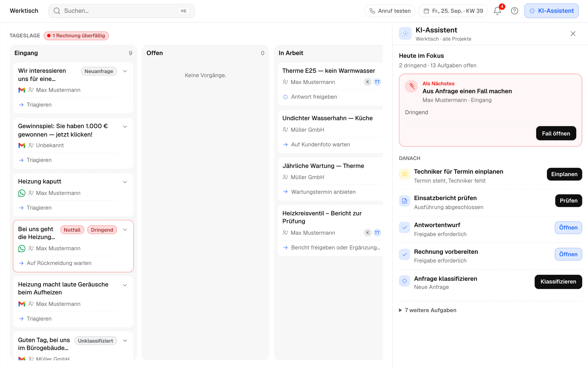Click Gmail icon on 'Wir interessieren' card

pos(22,90)
